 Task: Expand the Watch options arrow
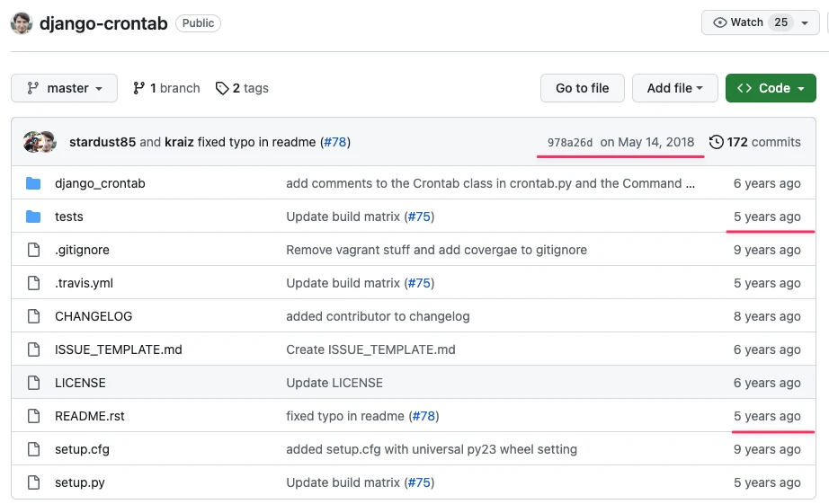(804, 22)
